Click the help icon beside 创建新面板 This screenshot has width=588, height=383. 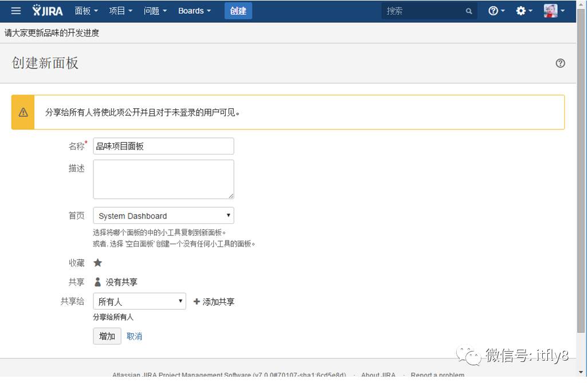(x=560, y=64)
